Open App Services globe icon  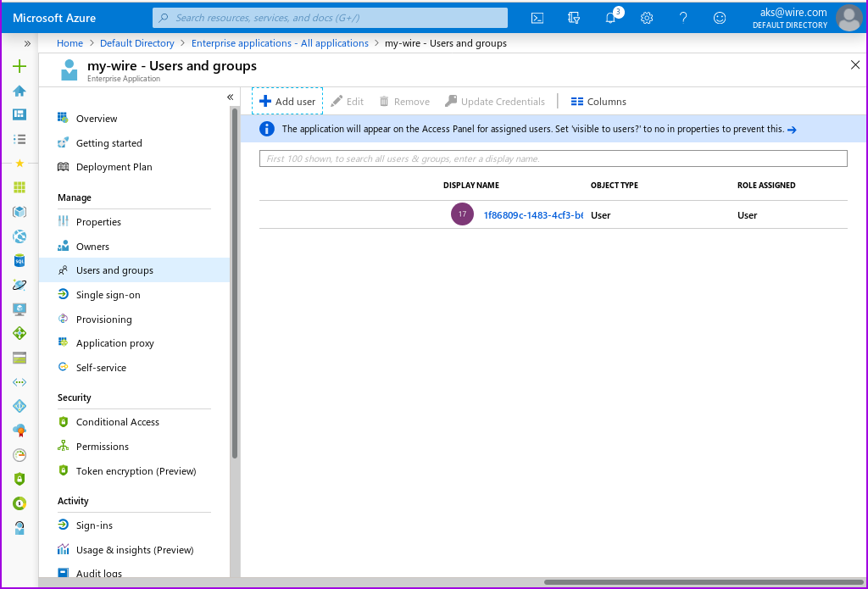(x=19, y=236)
